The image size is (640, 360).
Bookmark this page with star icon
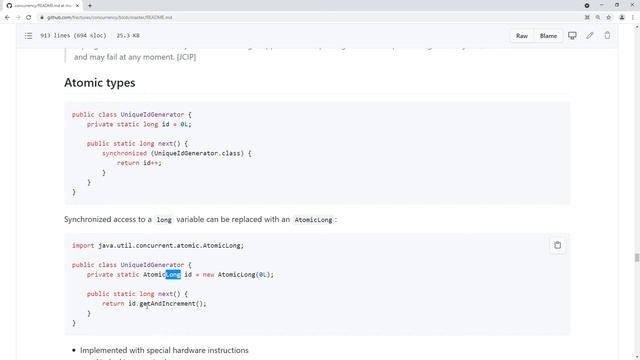pos(609,18)
